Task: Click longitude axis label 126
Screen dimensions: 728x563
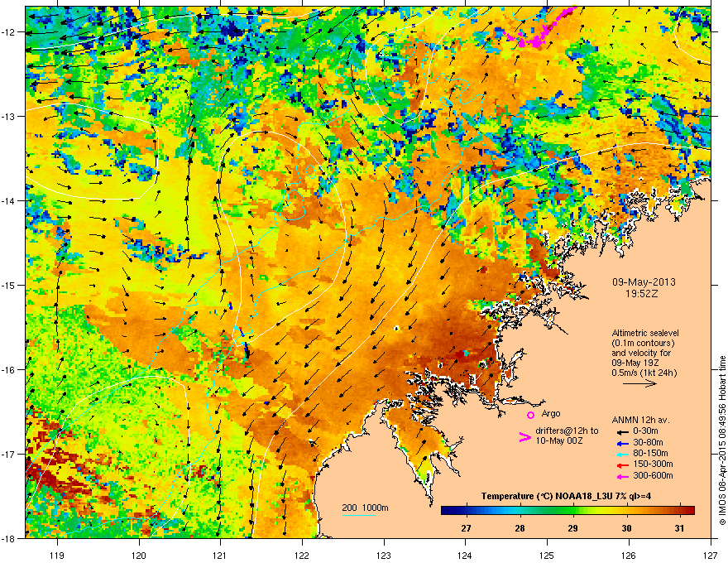Action: point(629,555)
